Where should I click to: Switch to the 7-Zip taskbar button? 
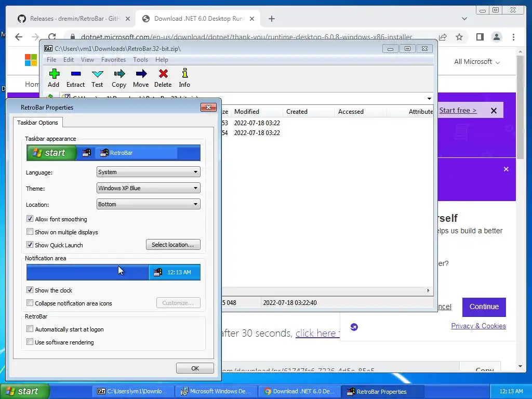pos(133,392)
